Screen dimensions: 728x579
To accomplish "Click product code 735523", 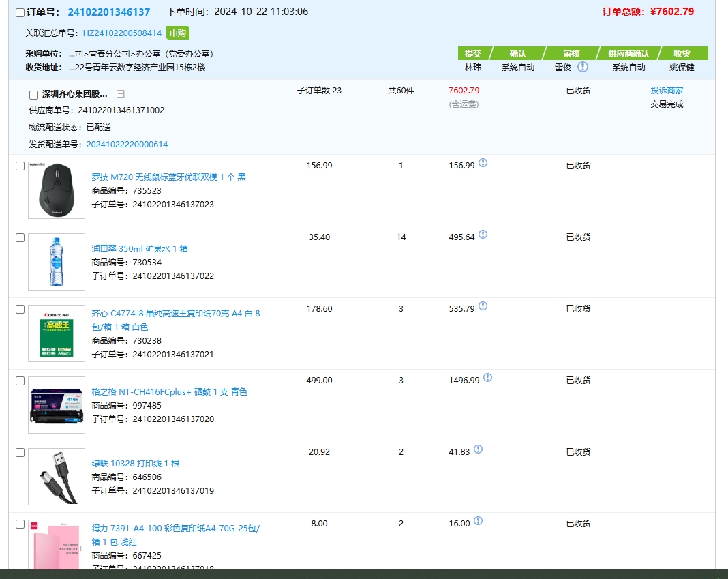I will [x=147, y=190].
